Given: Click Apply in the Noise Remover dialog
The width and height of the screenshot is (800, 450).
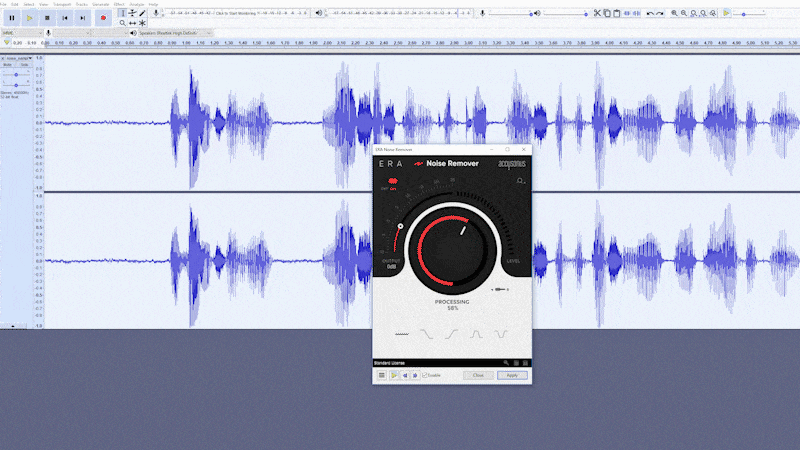Looking at the screenshot, I should (512, 375).
